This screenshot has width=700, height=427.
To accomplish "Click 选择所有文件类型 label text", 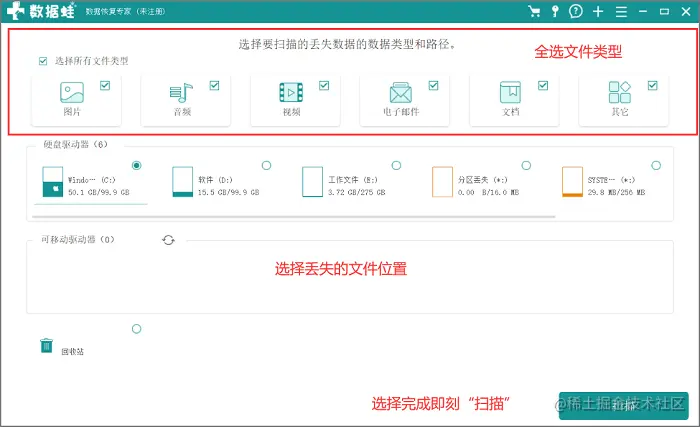I will click(92, 61).
